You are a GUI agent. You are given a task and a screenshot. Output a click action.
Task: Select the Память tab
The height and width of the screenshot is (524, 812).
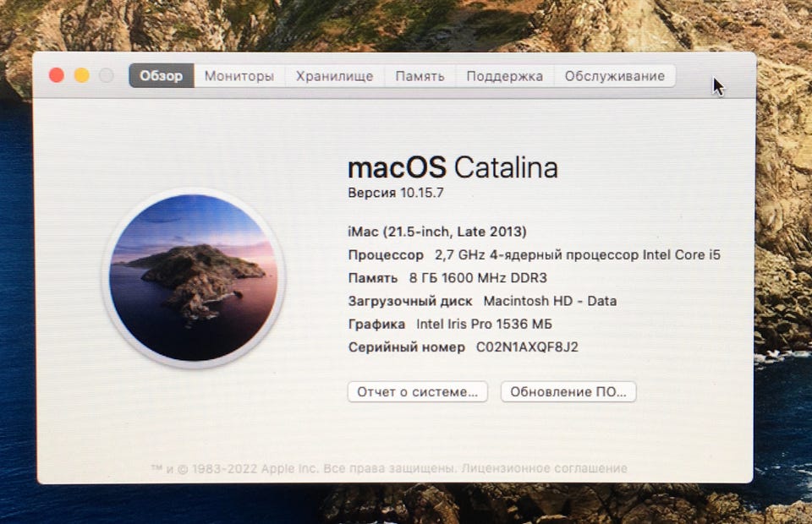click(x=420, y=76)
